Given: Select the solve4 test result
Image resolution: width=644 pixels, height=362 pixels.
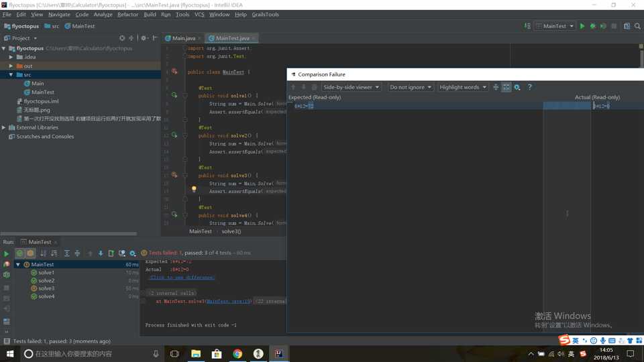Looking at the screenshot, I should (x=42, y=296).
